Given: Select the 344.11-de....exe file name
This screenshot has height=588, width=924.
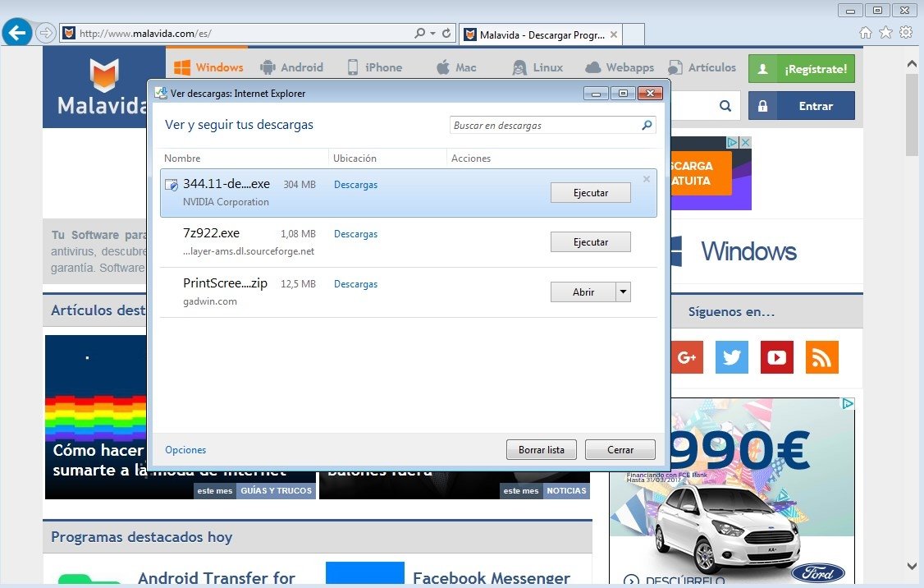Looking at the screenshot, I should click(226, 183).
